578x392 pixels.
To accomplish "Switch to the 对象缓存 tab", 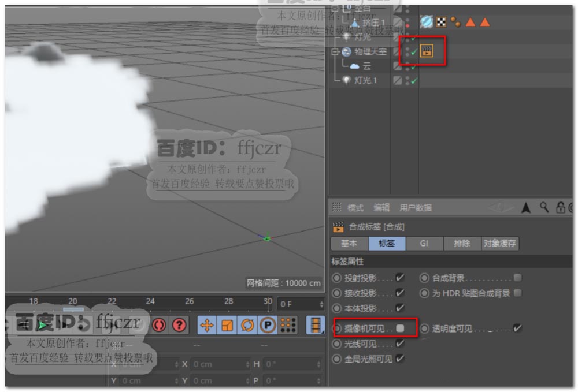I will pos(500,243).
